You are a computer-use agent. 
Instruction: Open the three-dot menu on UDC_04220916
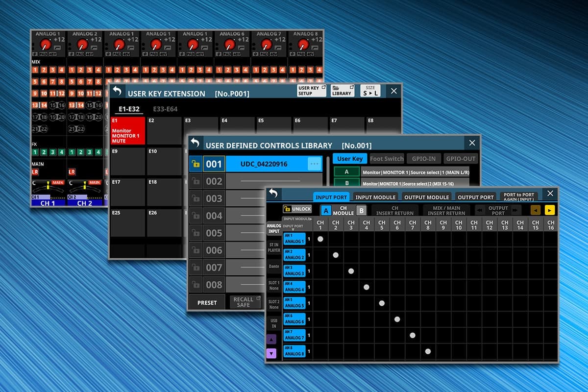pyautogui.click(x=314, y=164)
